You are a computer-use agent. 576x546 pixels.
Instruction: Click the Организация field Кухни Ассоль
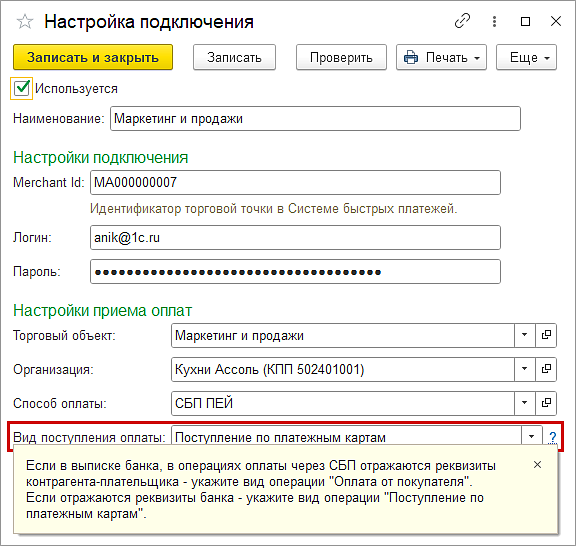[x=342, y=369]
